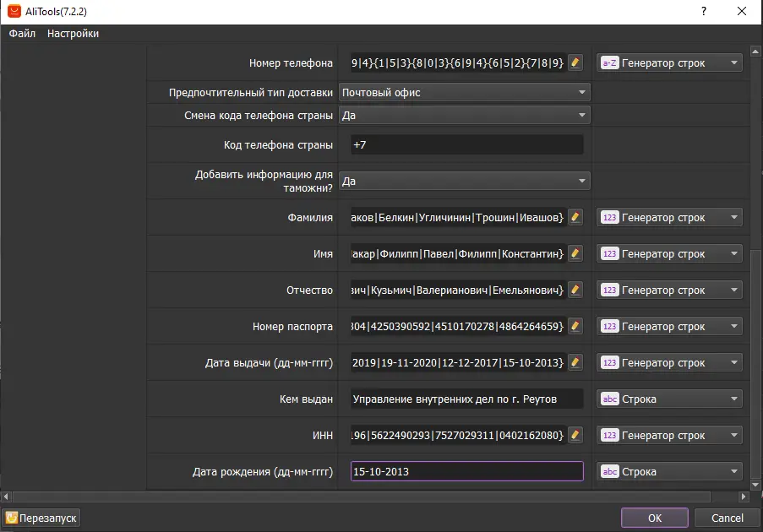Screen dimensions: 763x532
Task: Click the AliTools app icon in title bar
Action: click(x=14, y=11)
